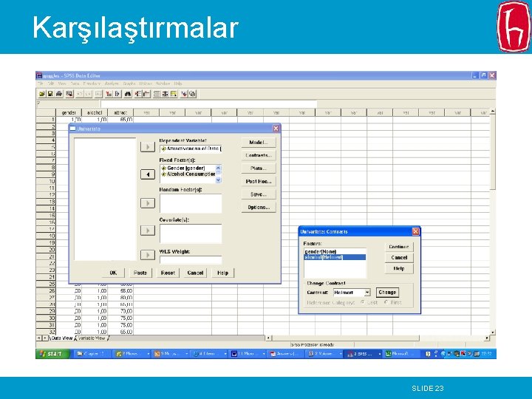Screen dimensions: 532x399
Task: Click the Model... button
Action: [x=259, y=142]
